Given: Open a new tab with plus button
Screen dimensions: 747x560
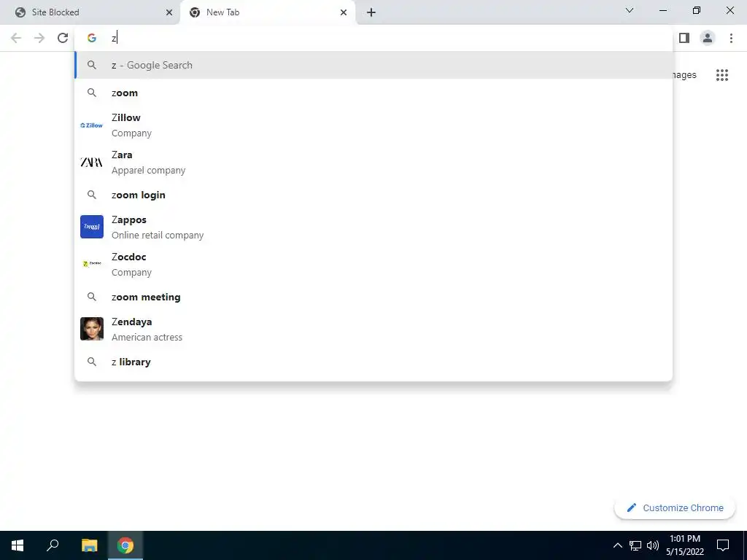Looking at the screenshot, I should pyautogui.click(x=371, y=12).
